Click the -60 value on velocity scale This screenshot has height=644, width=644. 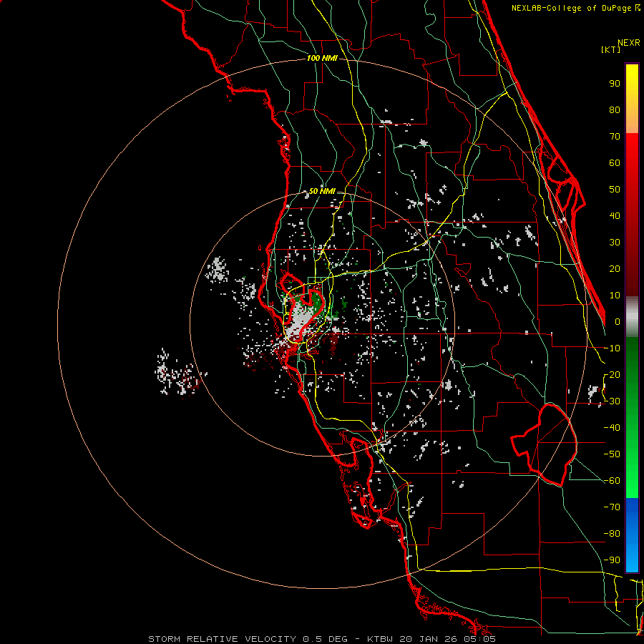(x=612, y=481)
